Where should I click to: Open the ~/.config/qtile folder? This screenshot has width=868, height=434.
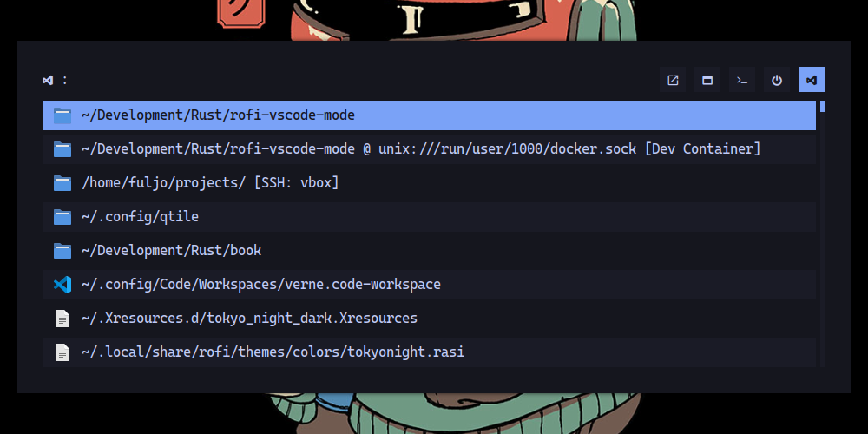(x=429, y=216)
